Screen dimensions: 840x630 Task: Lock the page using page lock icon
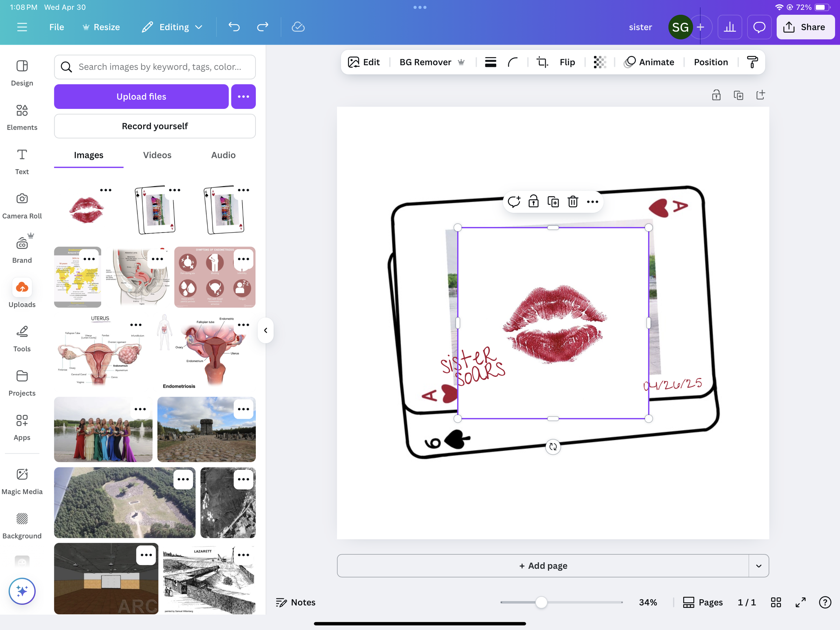coord(716,95)
